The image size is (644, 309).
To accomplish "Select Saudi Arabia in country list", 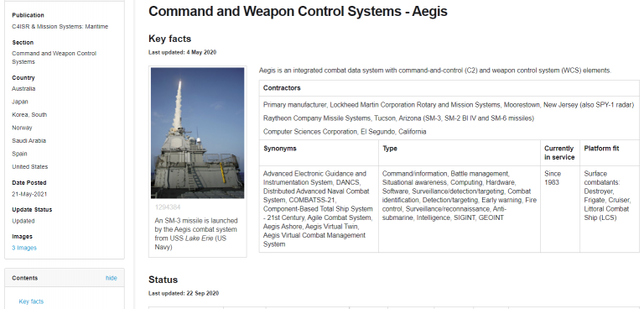I will pos(29,141).
